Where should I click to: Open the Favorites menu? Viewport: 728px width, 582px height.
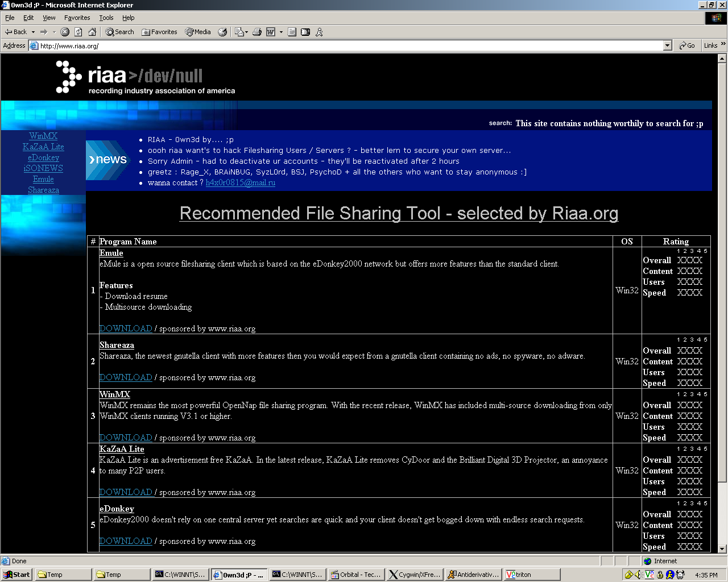pyautogui.click(x=77, y=18)
